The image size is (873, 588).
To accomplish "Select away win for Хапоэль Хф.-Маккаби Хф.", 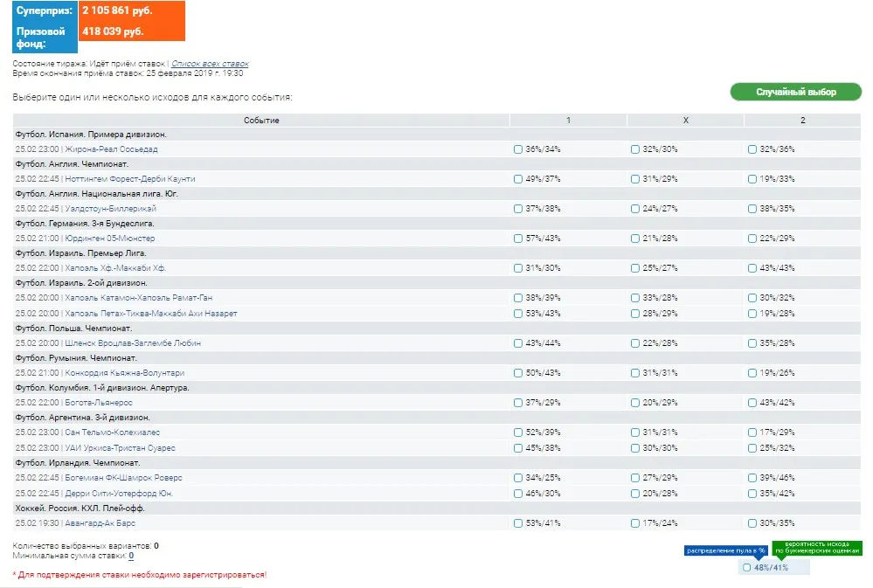I will 752,268.
